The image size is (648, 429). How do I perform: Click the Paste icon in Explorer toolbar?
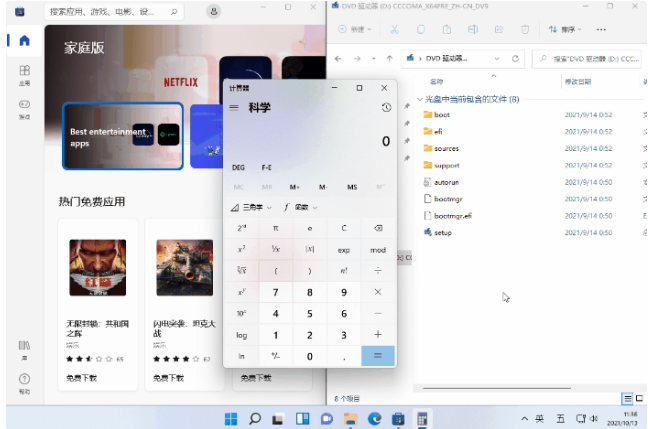coord(447,29)
